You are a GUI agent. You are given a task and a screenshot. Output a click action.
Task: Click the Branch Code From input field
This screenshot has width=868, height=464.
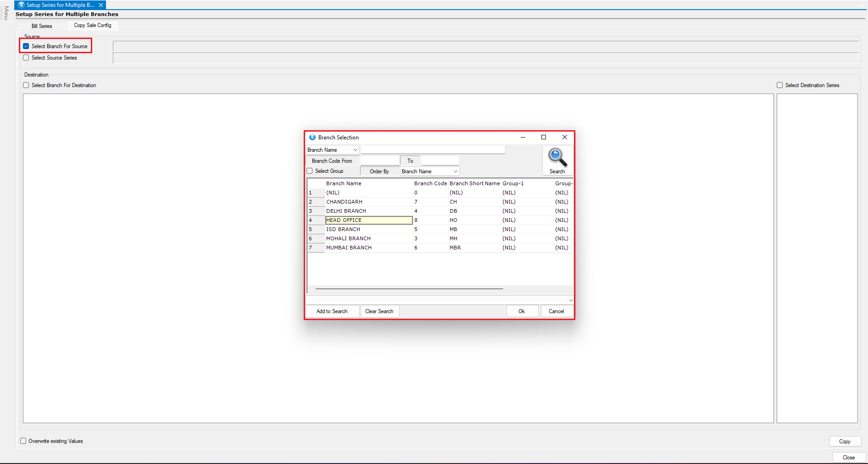pos(380,161)
